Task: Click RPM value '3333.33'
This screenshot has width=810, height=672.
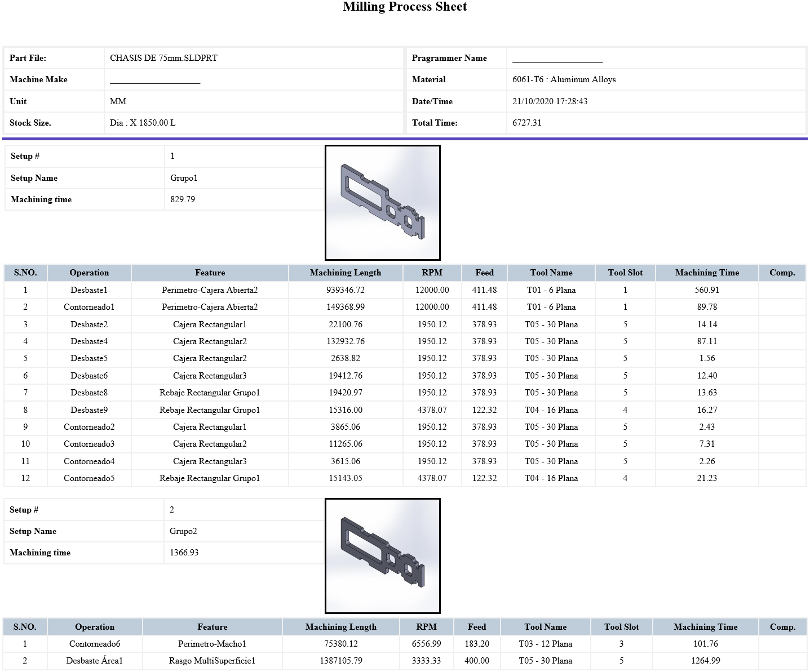Action: pos(426,661)
